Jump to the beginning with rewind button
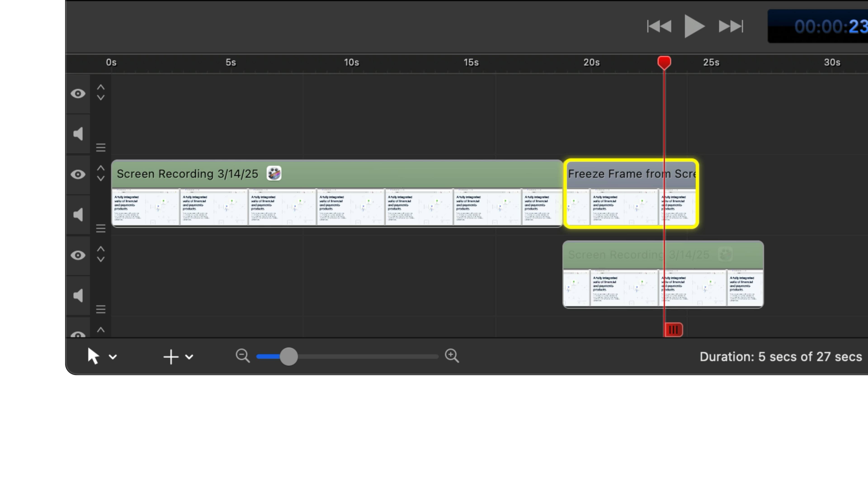868x488 pixels. [x=659, y=26]
